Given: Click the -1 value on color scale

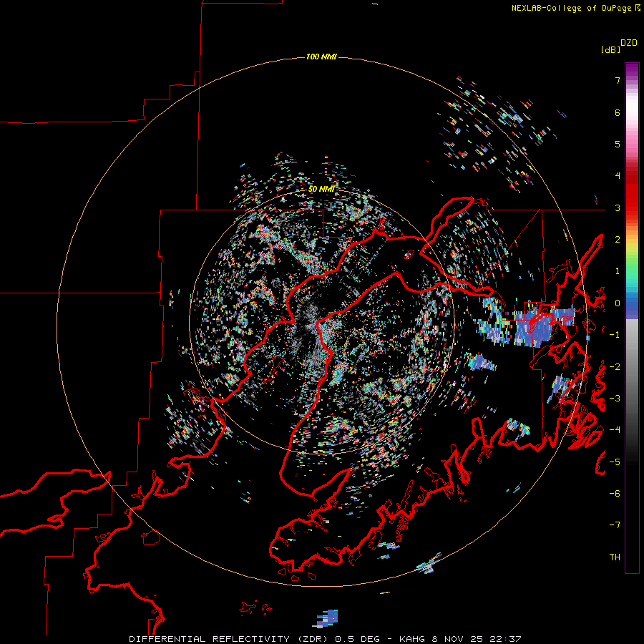Looking at the screenshot, I should point(615,335).
